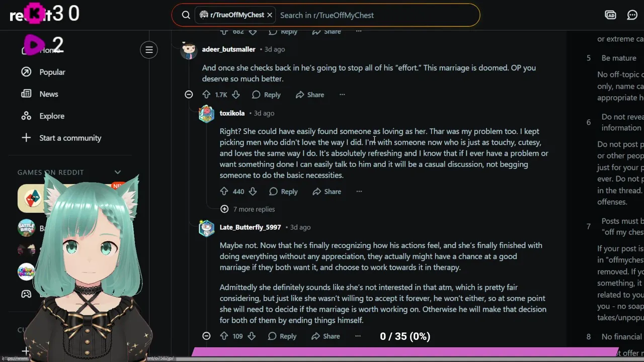
Task: Downvote adeer_butsmaller's comment
Action: point(235,95)
